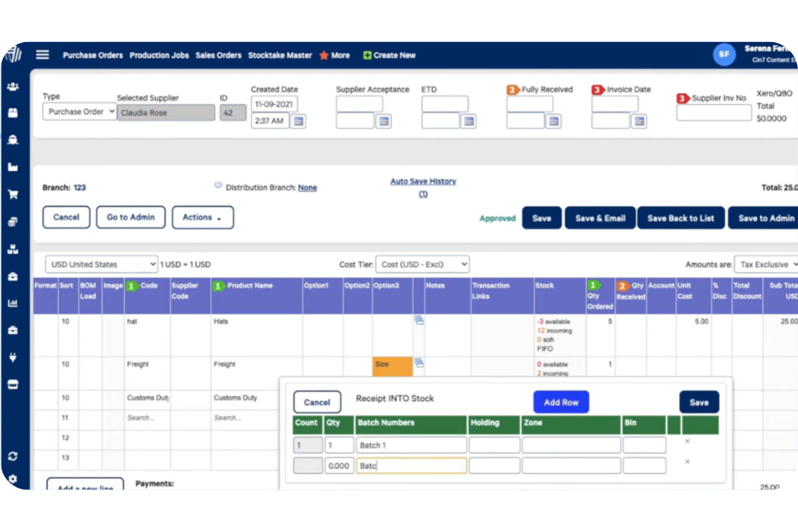Open the Contacts sidebar icon
This screenshot has height=532, width=798.
13,86
